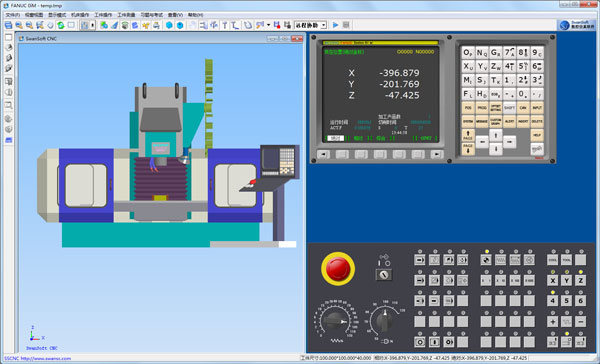Click the G/R address key
Image resolution: width=600 pixels, height=364 pixels.
tap(495, 53)
